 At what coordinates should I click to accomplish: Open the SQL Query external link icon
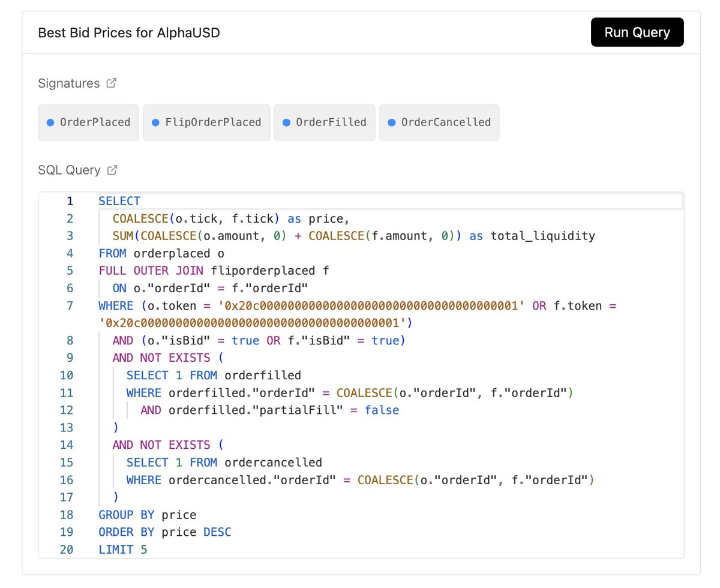(112, 170)
